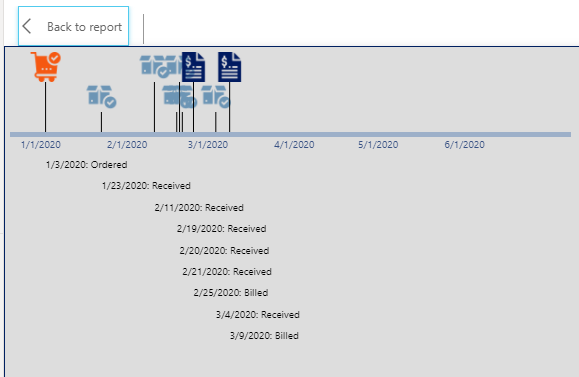
Task: Click the received box icon above 3/4/2020
Action: click(x=216, y=97)
